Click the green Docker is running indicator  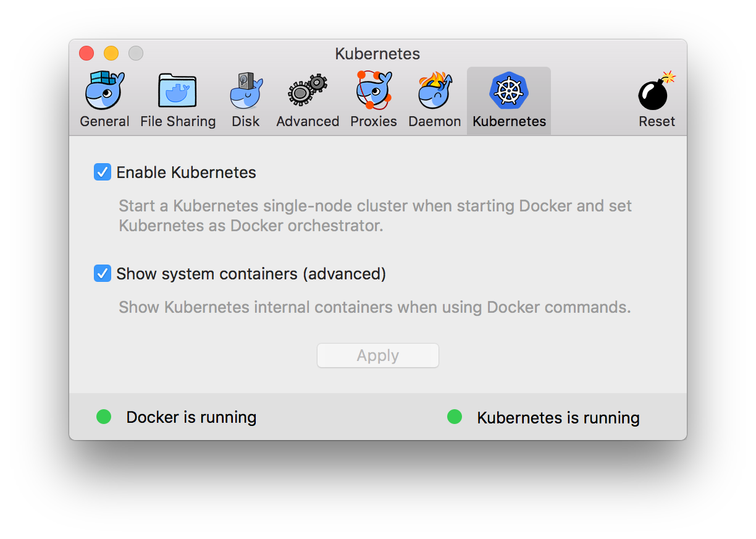point(104,417)
